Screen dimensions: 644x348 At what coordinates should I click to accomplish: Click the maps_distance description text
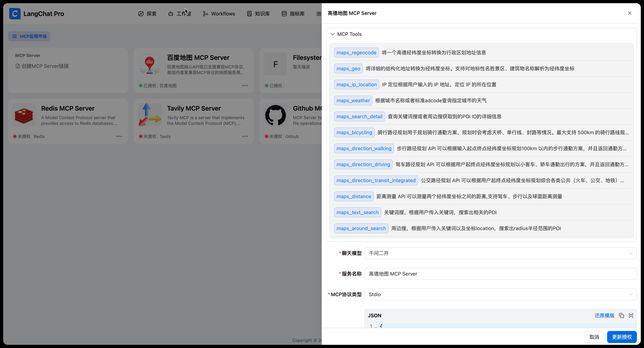click(469, 197)
